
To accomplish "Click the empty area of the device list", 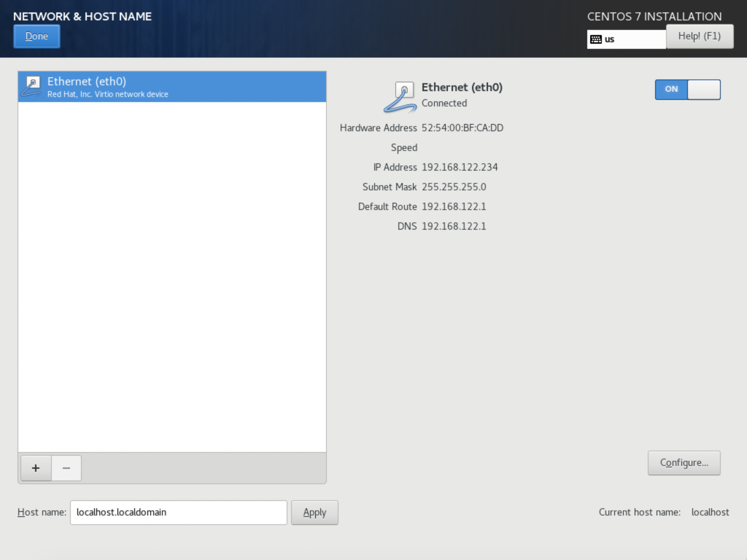I will pos(171,277).
